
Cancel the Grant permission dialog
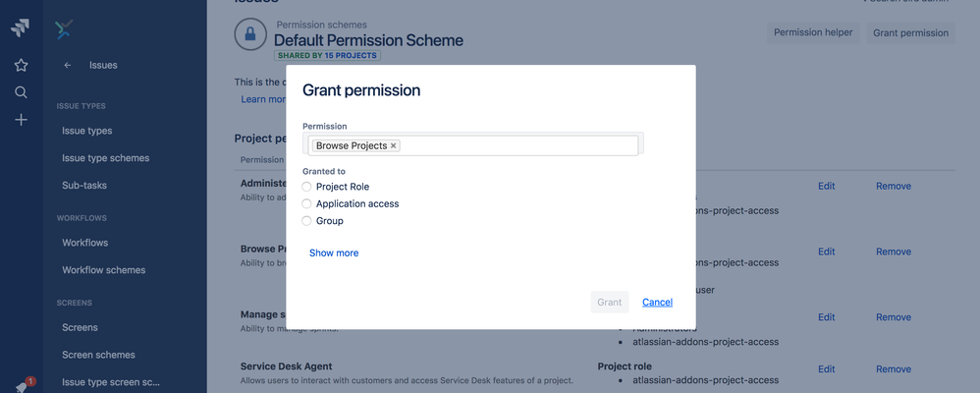[657, 302]
